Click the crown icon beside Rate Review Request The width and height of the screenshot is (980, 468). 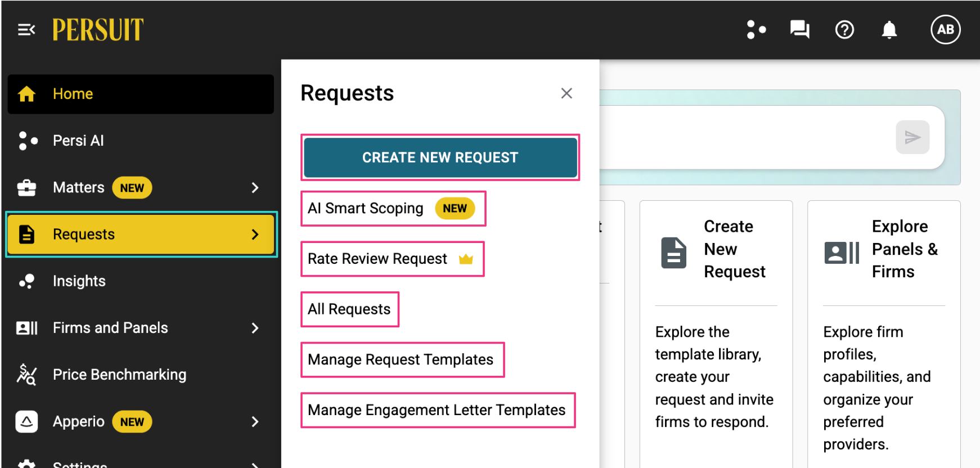pyautogui.click(x=466, y=259)
